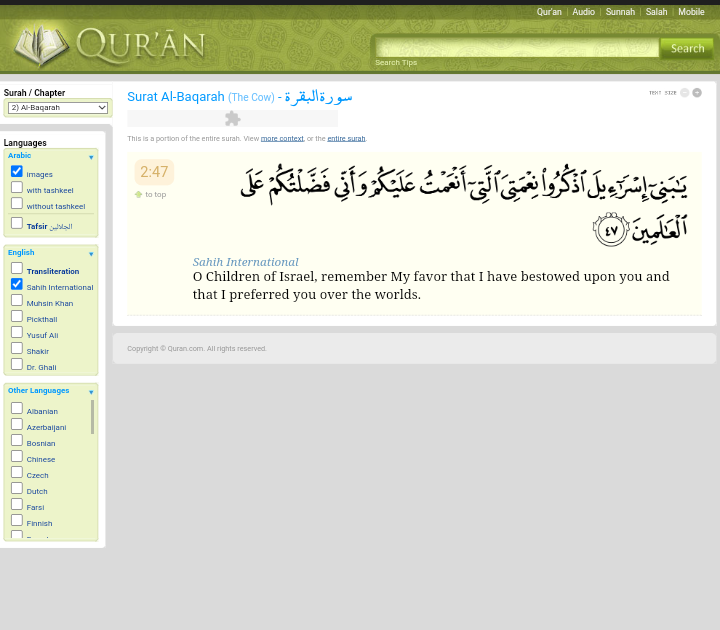Click the Quran book logo icon
Image resolution: width=720 pixels, height=630 pixels.
coord(41,45)
